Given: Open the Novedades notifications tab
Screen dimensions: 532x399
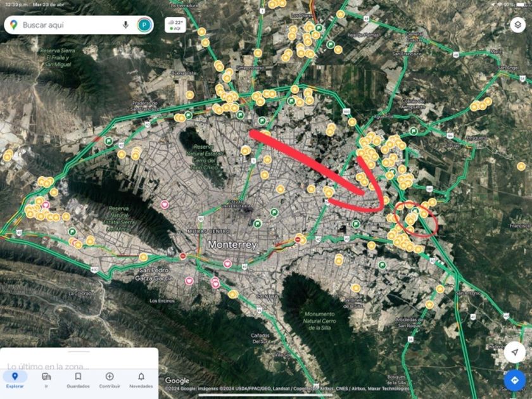Looking at the screenshot, I should 141,381.
